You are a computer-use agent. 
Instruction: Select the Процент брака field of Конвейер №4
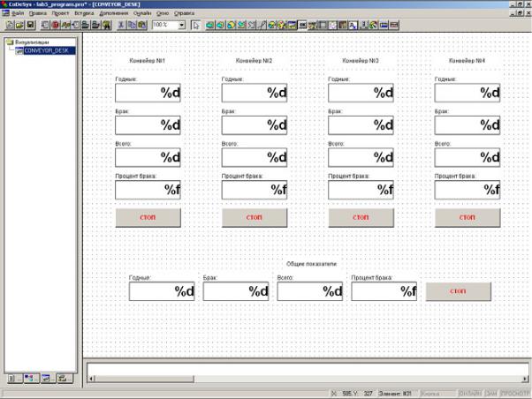pyautogui.click(x=467, y=190)
